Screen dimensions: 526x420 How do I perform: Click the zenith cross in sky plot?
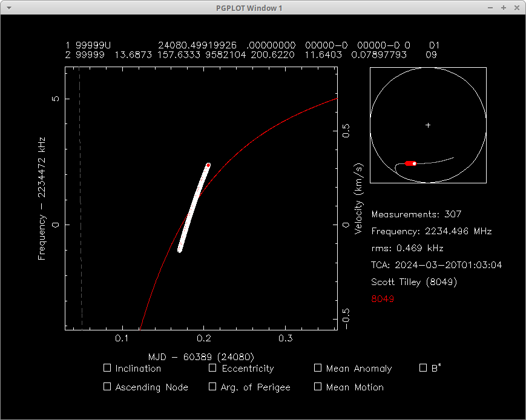[428, 125]
